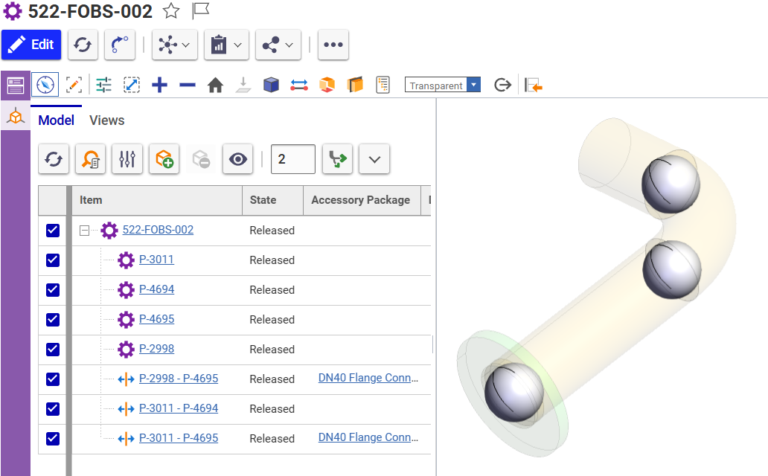Click the level number input field
The width and height of the screenshot is (768, 476).
pos(292,158)
